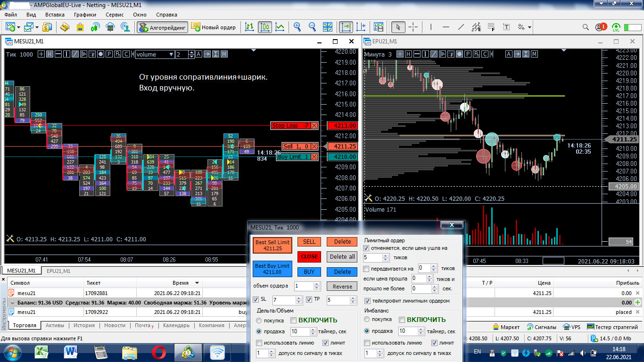This screenshot has width=644, height=362.
Task: Open the Файл menu
Action: [11, 15]
